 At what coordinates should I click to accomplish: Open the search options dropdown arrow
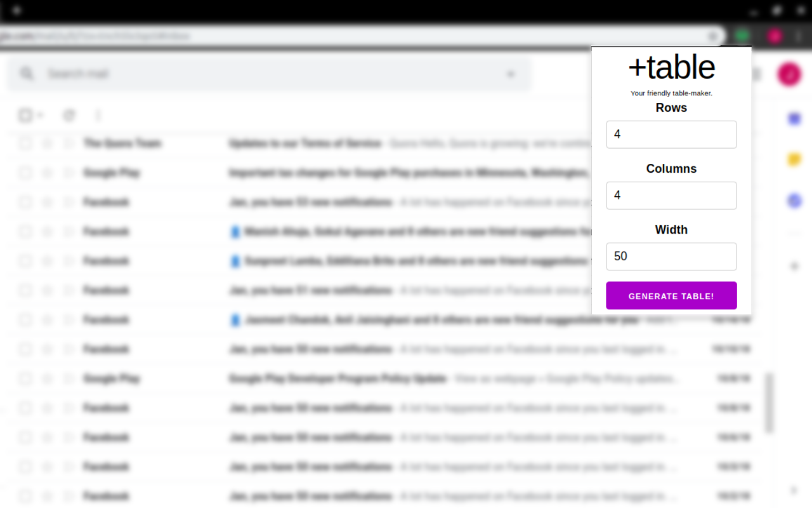click(x=511, y=74)
